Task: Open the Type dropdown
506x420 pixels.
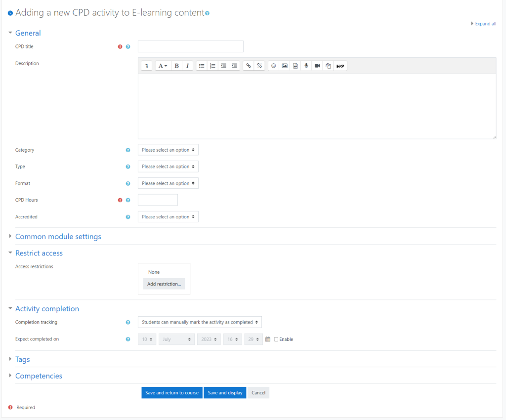Action: [168, 167]
